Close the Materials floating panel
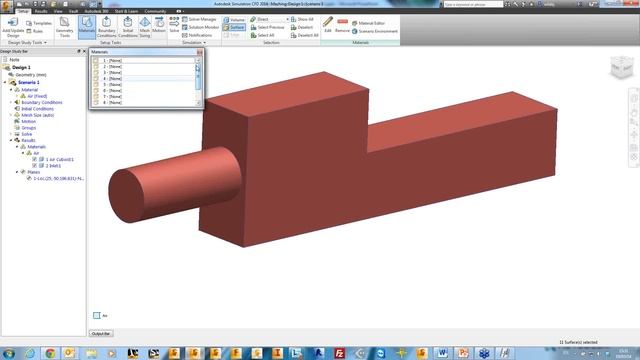Image resolution: width=640 pixels, height=360 pixels. pos(200,52)
